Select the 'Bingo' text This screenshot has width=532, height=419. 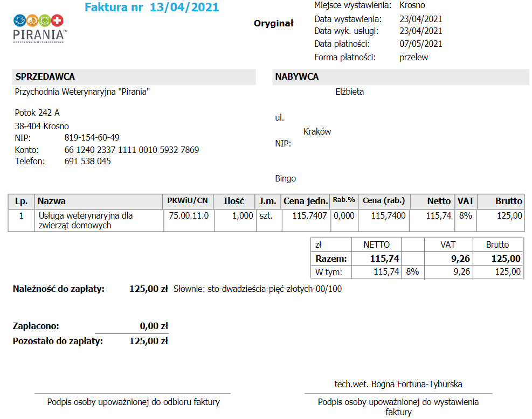[285, 179]
